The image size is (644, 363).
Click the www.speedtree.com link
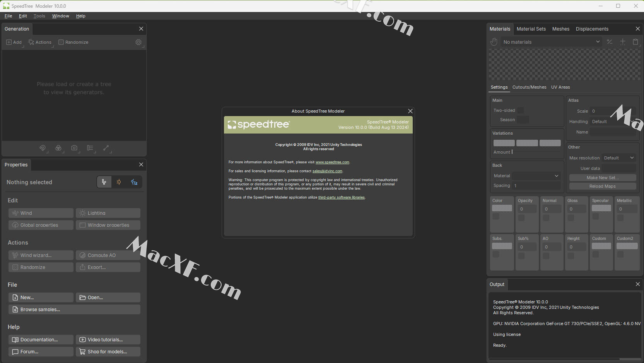pyautogui.click(x=332, y=162)
